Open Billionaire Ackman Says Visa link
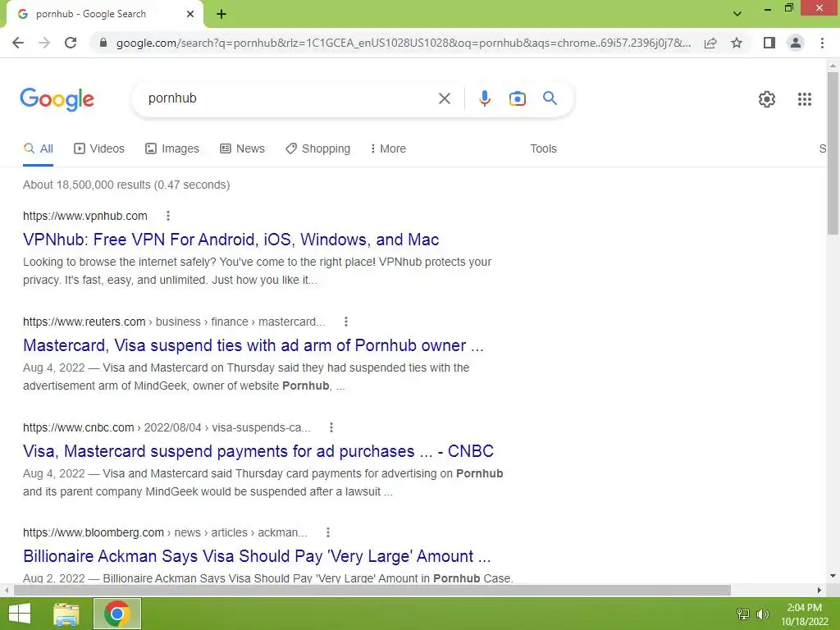The height and width of the screenshot is (630, 840). tap(257, 556)
